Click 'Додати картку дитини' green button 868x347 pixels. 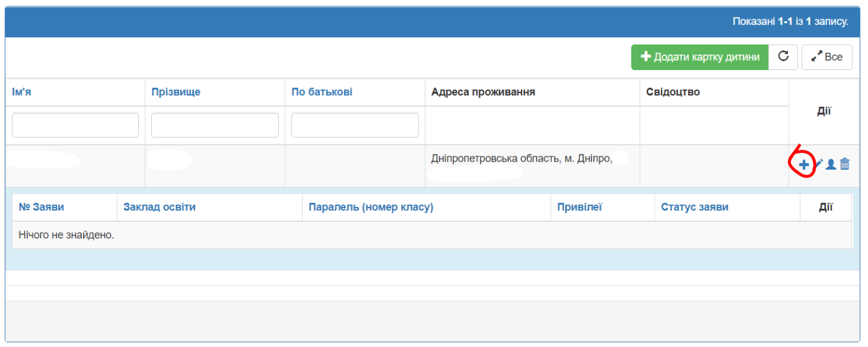coord(700,57)
